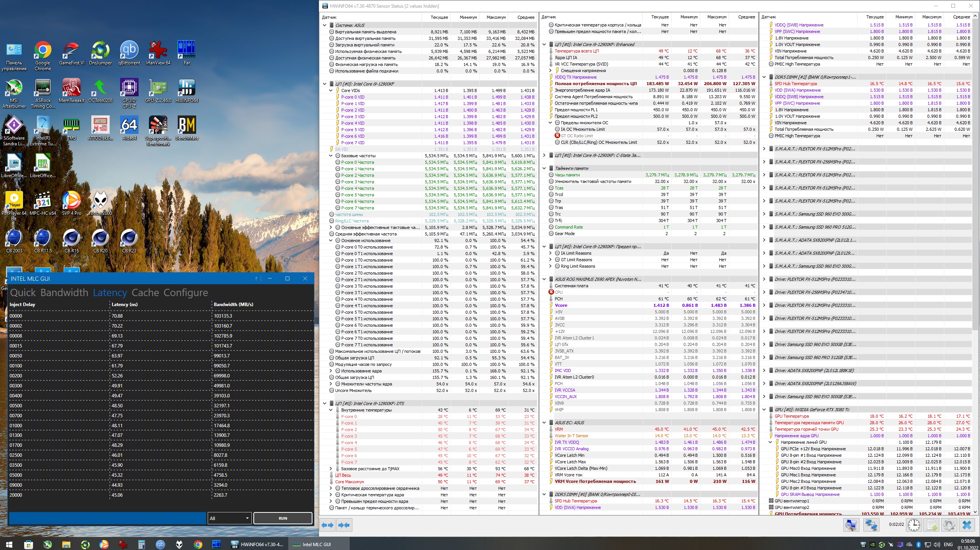
Task: Click the expand columns left-right arrows icon
Action: pyautogui.click(x=327, y=525)
